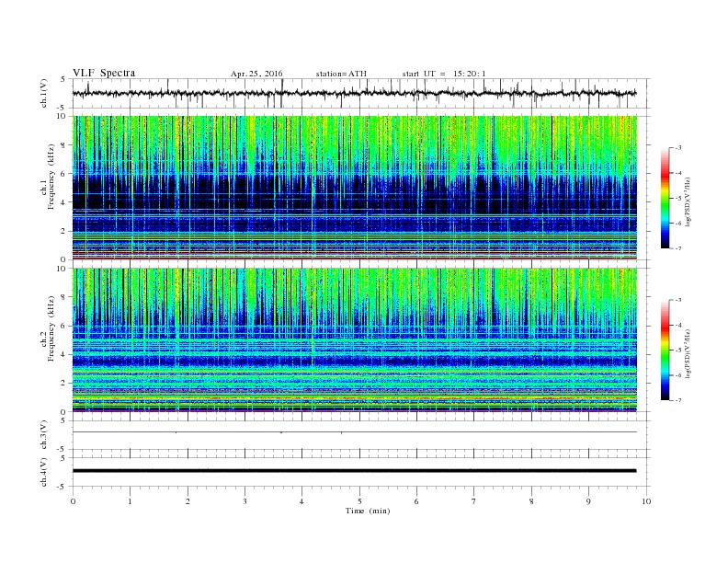Click the ch.2 'Frequency (kHz)' axis label
This screenshot has width=728, height=563.
pyautogui.click(x=51, y=327)
